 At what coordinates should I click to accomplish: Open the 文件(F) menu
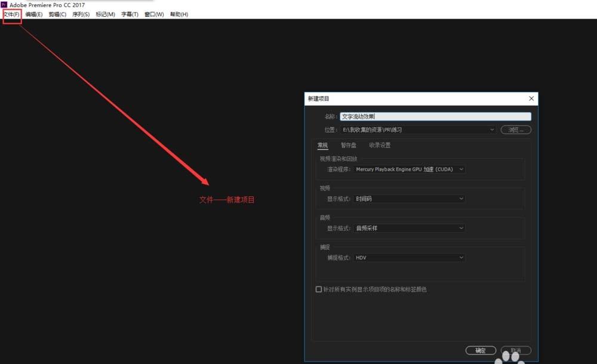pos(11,14)
